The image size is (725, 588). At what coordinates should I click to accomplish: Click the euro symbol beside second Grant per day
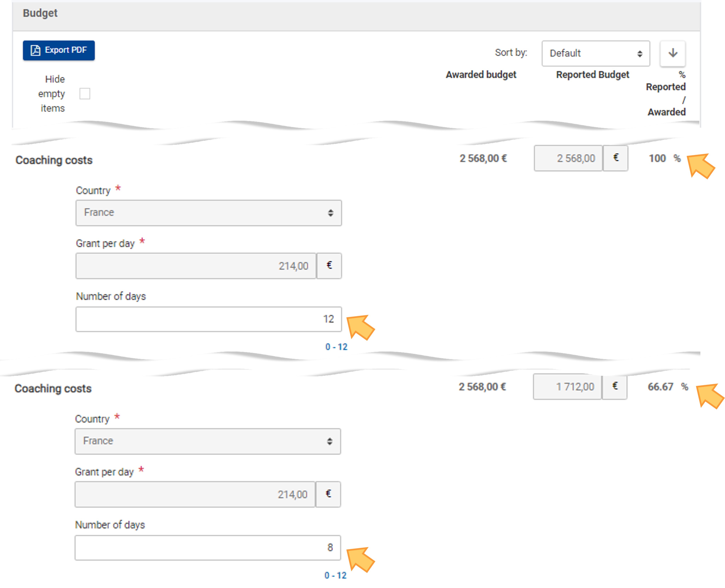tap(328, 494)
